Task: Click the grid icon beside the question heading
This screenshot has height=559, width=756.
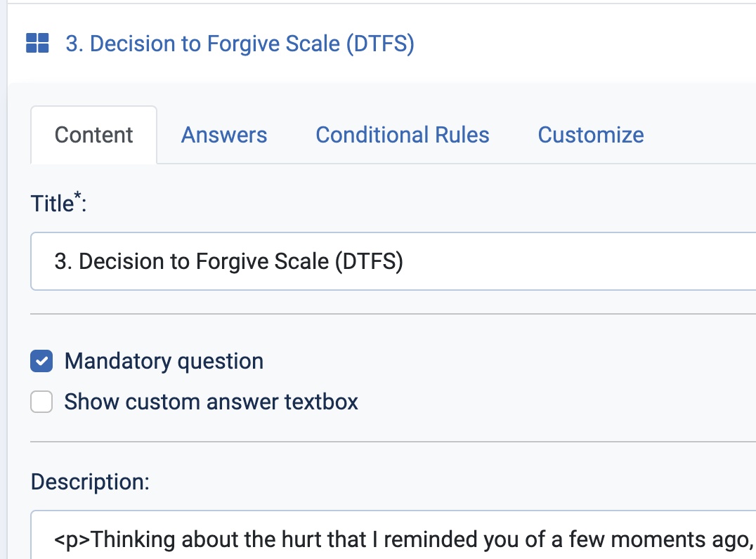Action: (37, 44)
